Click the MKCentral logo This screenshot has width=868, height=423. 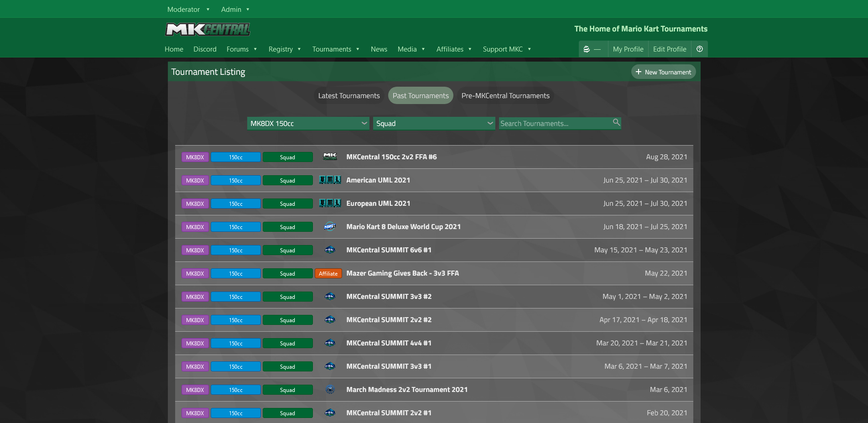click(208, 30)
